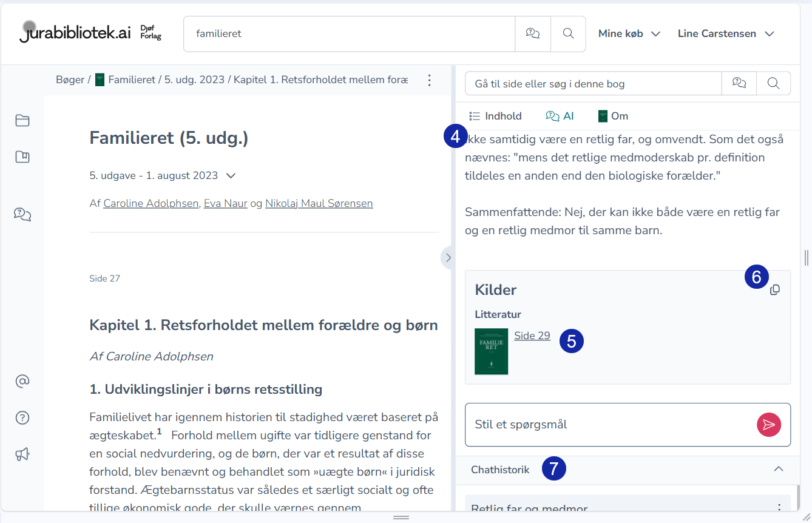Open the Line Carstensen user menu
This screenshot has width=812, height=523.
[x=726, y=34]
